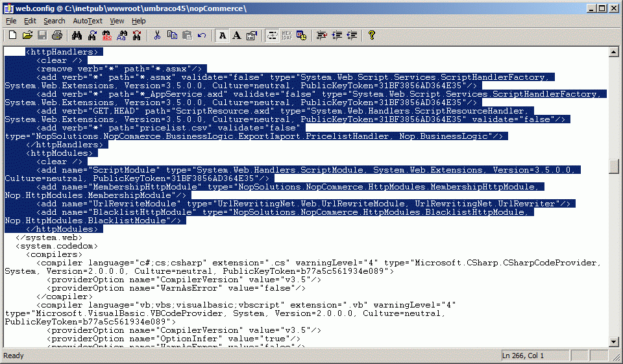Open help with yellow question mark icon
Viewport: 623px width, 364px height.
[x=372, y=36]
